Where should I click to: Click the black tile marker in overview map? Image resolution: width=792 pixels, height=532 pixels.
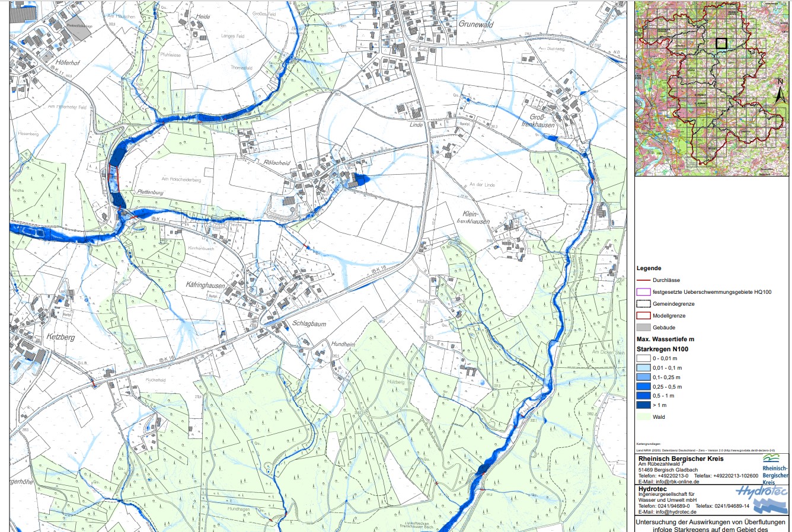[721, 43]
